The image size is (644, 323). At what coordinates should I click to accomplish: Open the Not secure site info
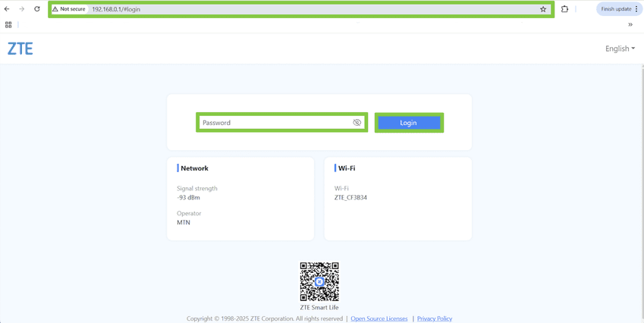[x=69, y=9]
